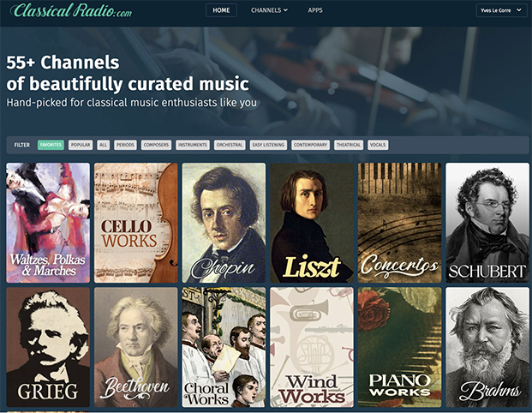Choose the Schubert channel
Image resolution: width=532 pixels, height=413 pixels.
point(487,222)
